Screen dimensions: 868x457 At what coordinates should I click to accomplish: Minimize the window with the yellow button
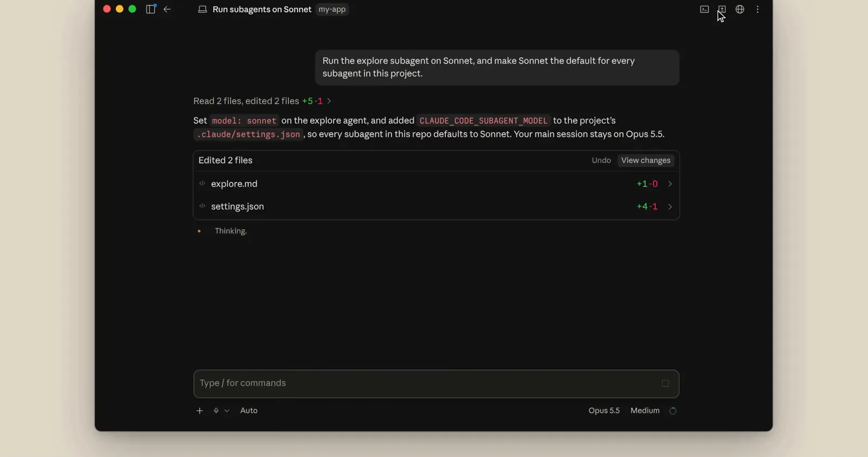click(119, 9)
